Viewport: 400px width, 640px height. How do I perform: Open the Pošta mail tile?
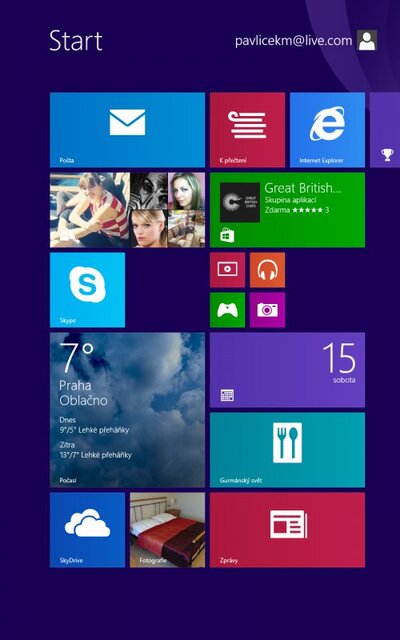pos(127,130)
